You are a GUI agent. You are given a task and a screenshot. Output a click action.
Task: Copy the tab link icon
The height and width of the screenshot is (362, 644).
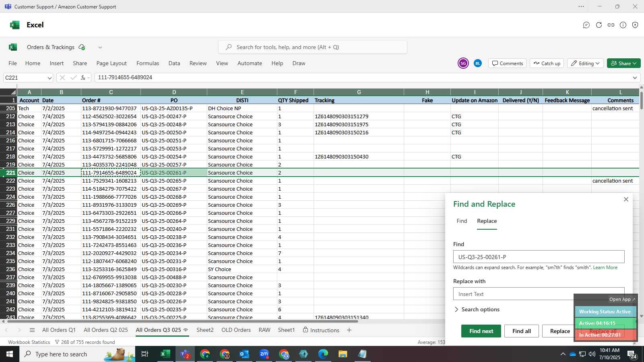click(611, 25)
